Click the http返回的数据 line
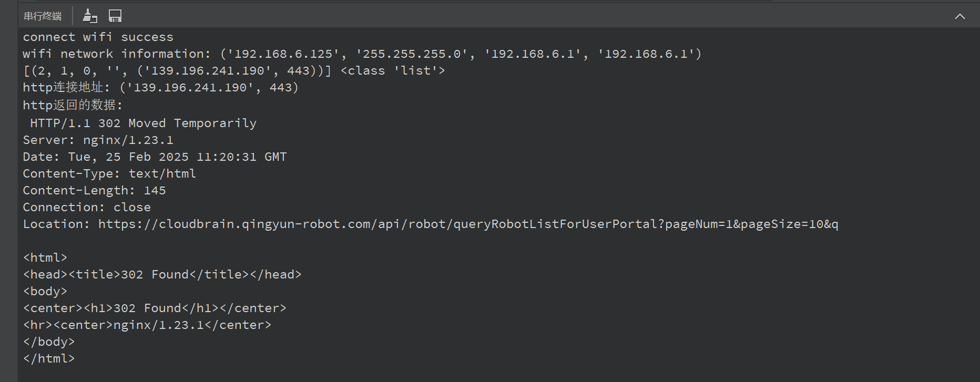 click(x=73, y=105)
